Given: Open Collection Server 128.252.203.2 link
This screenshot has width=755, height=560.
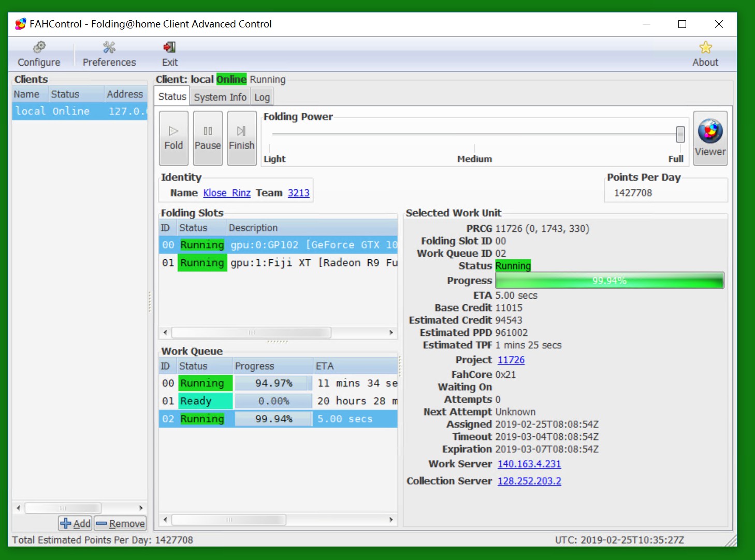Looking at the screenshot, I should coord(529,481).
